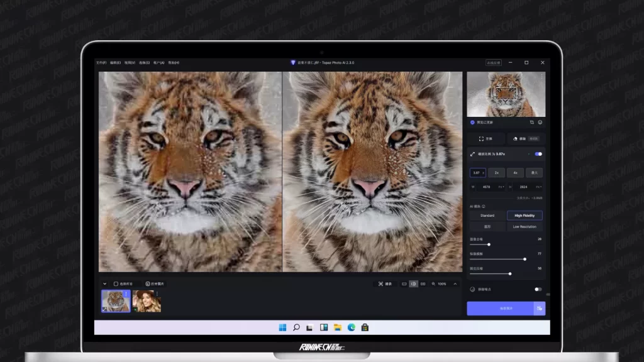Image resolution: width=644 pixels, height=362 pixels.
Task: Open the File (F) menu
Action: pyautogui.click(x=101, y=63)
